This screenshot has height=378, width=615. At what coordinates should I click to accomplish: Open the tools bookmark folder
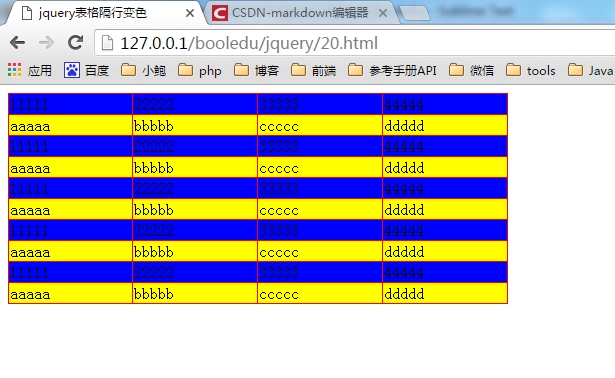click(531, 71)
